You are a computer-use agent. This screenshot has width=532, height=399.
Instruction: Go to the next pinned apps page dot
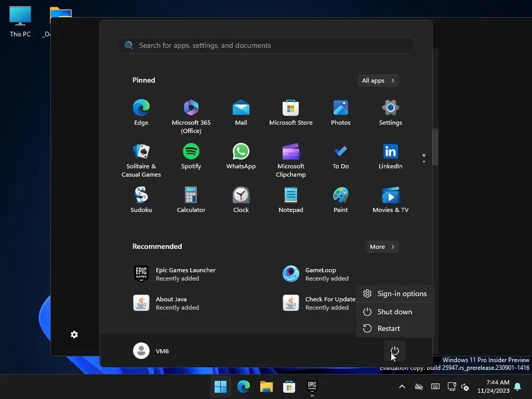click(424, 162)
